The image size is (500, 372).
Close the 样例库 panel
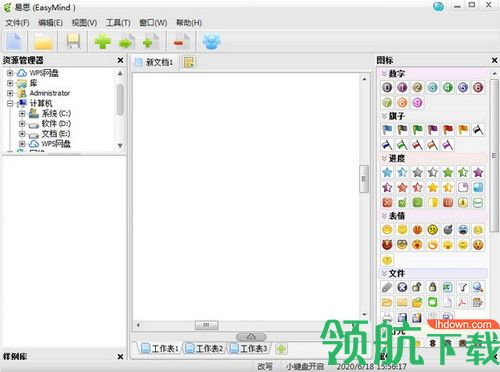pos(120,357)
